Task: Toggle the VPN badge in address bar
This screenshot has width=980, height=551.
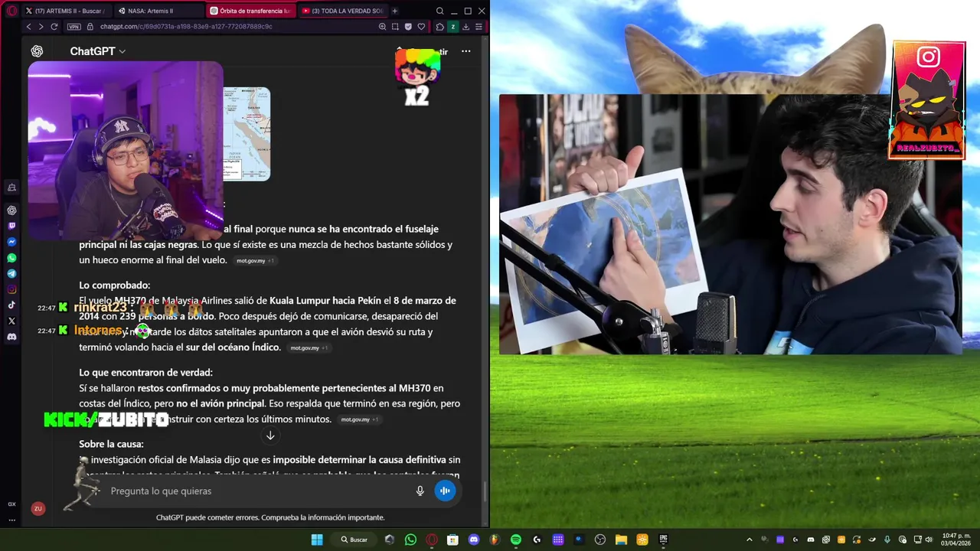Action: 73,26
